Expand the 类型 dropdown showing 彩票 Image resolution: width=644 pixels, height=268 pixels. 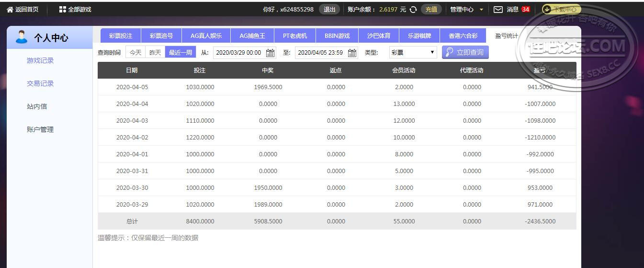[x=413, y=53]
